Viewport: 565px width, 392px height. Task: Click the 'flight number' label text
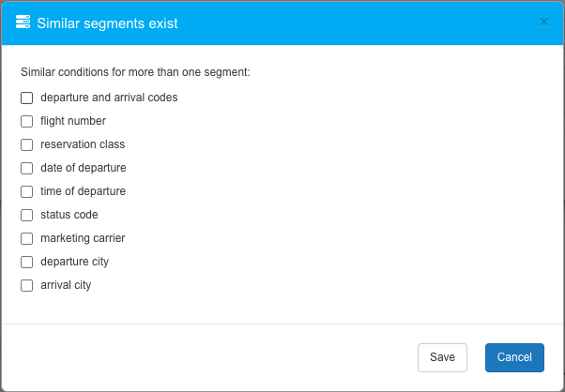[x=73, y=121]
